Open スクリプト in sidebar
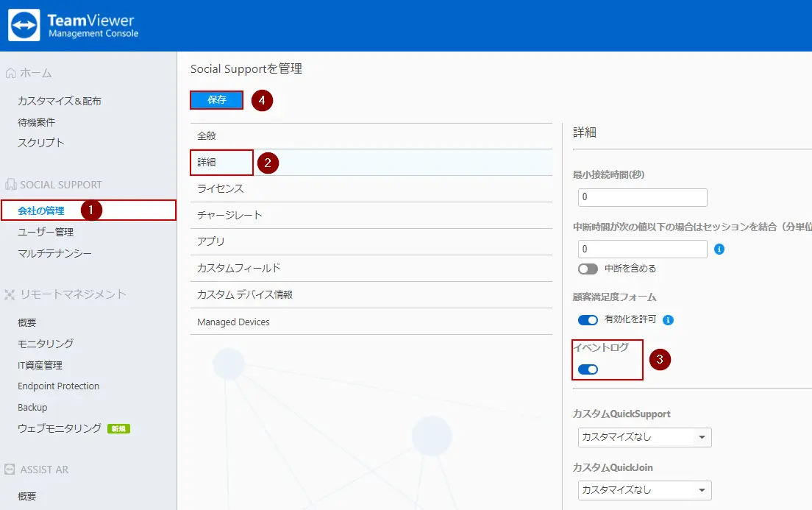This screenshot has height=510, width=812. coord(41,143)
